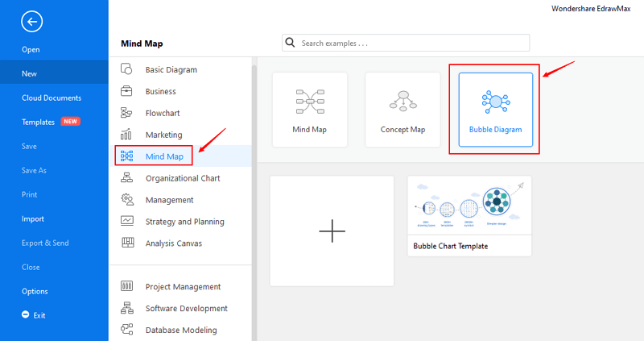Select the Strategy and Planning label

point(185,222)
